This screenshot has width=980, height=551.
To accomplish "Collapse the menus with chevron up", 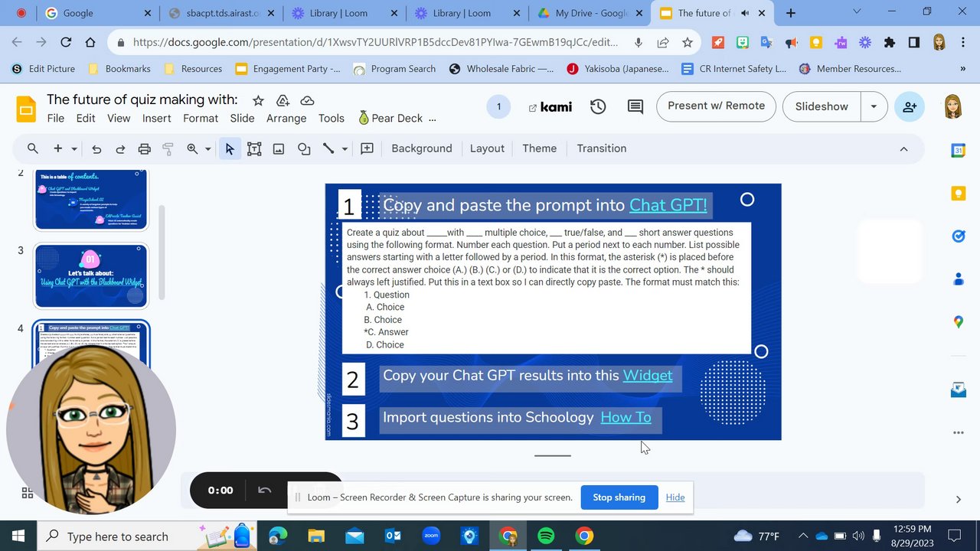I will [903, 148].
